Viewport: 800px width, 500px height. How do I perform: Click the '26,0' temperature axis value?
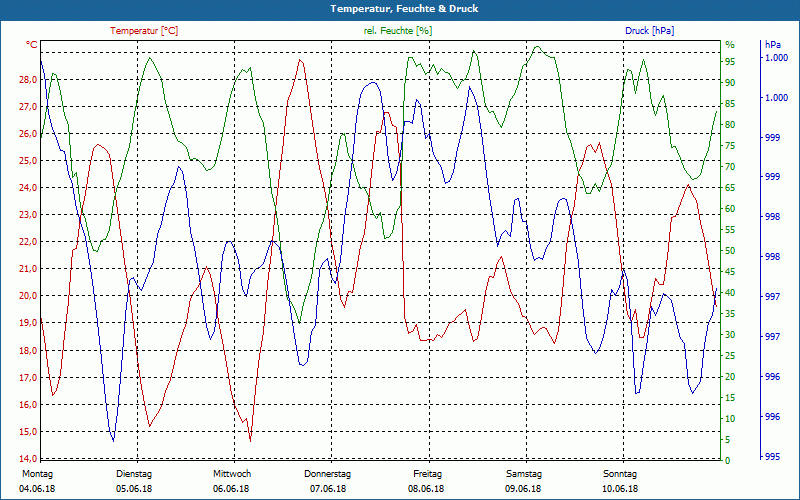point(29,134)
